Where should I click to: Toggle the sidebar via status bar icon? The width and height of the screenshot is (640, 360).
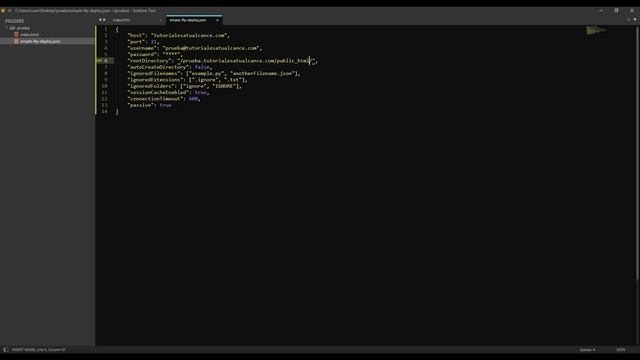point(6,350)
